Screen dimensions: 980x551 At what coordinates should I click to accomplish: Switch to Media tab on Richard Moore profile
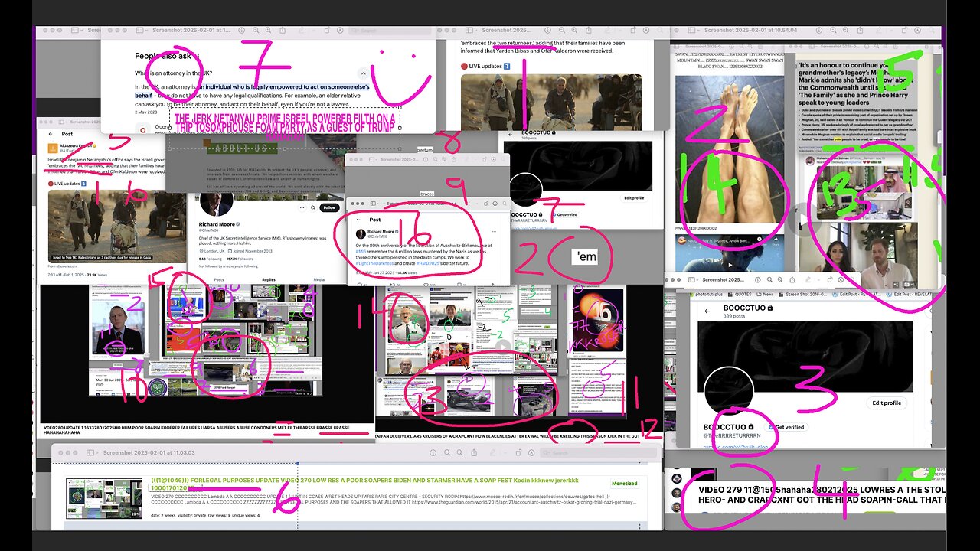click(x=319, y=279)
